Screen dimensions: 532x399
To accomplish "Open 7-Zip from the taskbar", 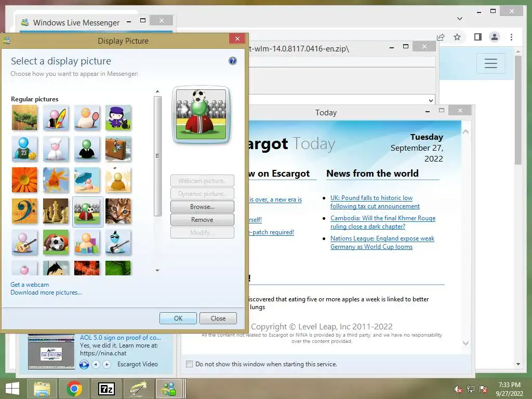I will (x=107, y=389).
